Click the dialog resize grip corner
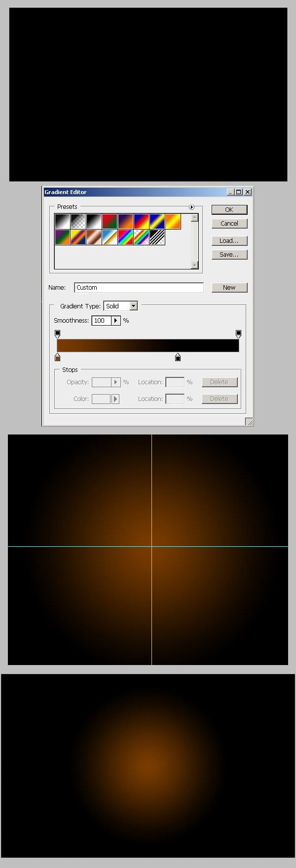This screenshot has height=868, width=296. click(249, 422)
